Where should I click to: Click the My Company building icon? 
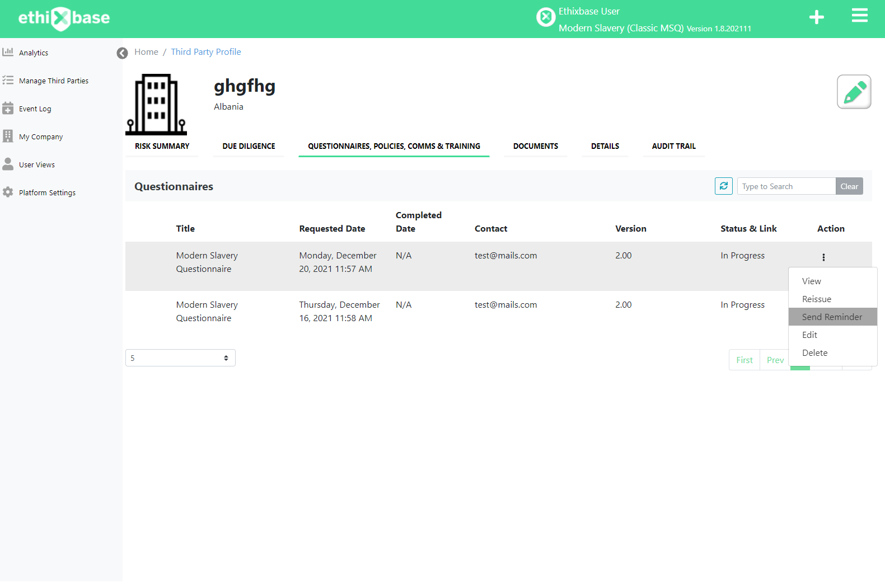pos(8,136)
